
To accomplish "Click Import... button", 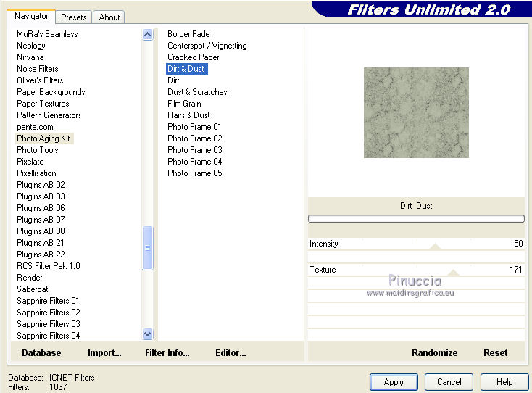I will [104, 353].
